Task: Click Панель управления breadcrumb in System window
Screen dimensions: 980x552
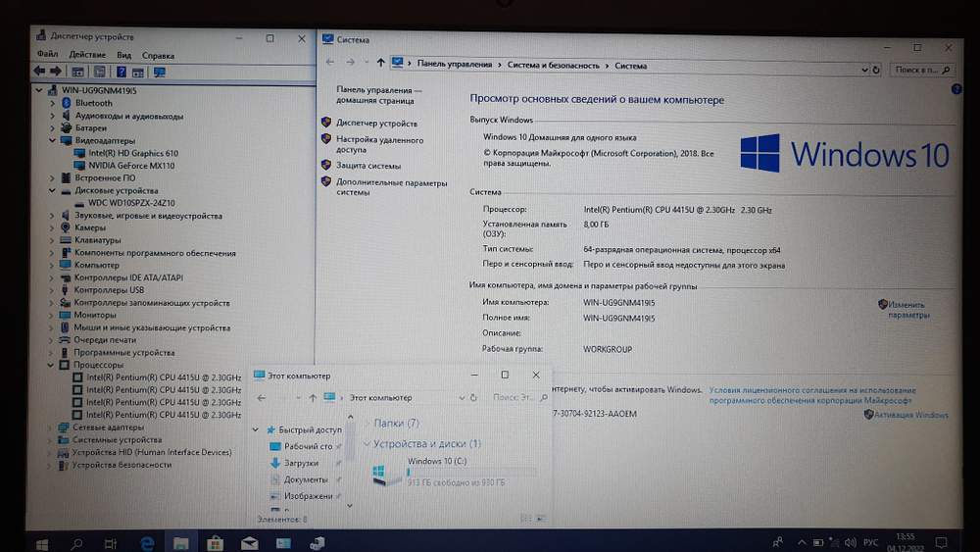Action: pos(455,65)
